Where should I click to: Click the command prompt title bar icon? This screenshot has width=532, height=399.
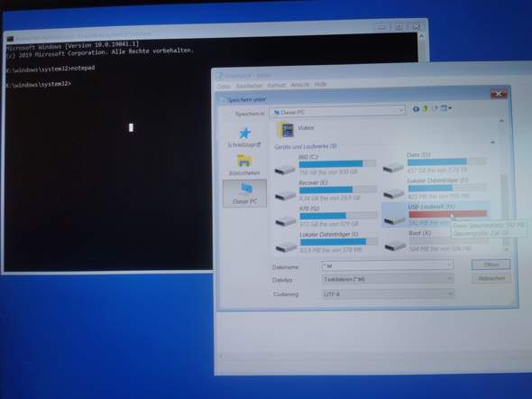(x=10, y=40)
